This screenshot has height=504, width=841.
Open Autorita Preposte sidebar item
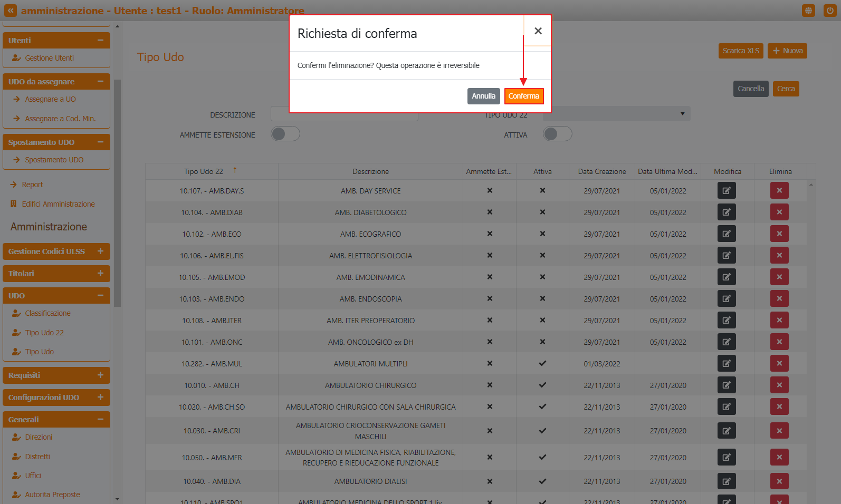52,495
